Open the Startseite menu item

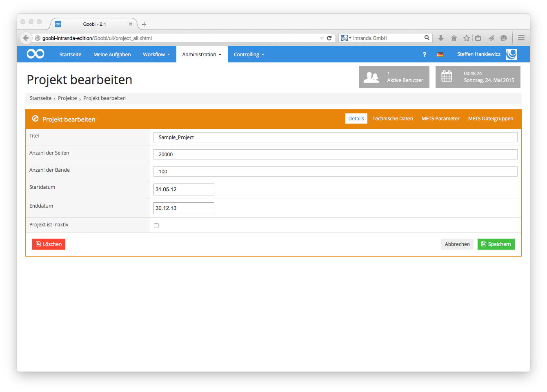pos(70,54)
